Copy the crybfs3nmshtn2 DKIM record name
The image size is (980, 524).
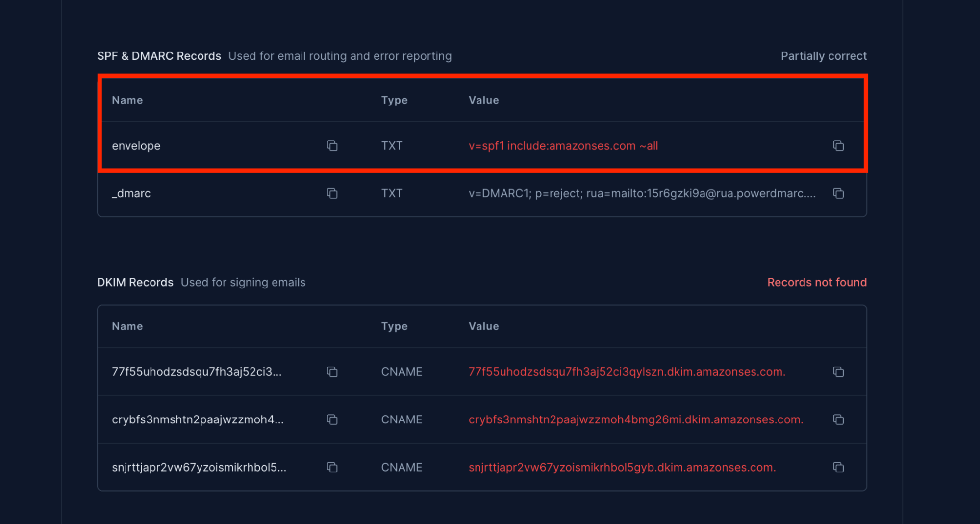(332, 419)
